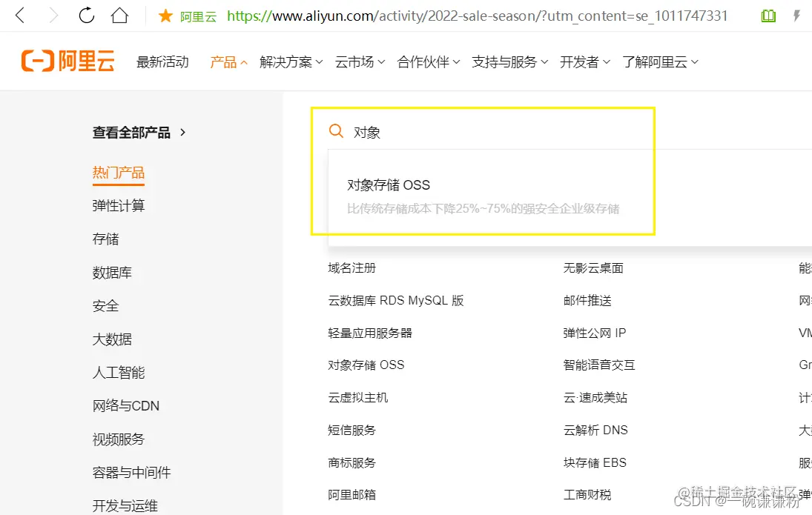Reload the page with the refresh icon
The width and height of the screenshot is (812, 515).
(x=87, y=16)
